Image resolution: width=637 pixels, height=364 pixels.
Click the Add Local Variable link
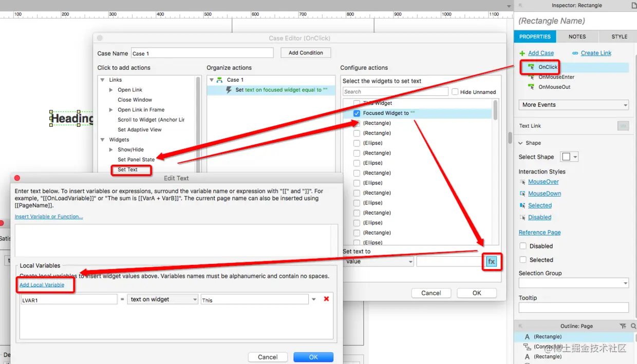(42, 285)
